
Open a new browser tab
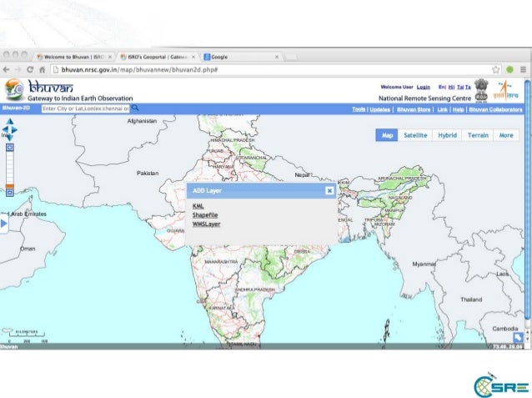pos(291,57)
